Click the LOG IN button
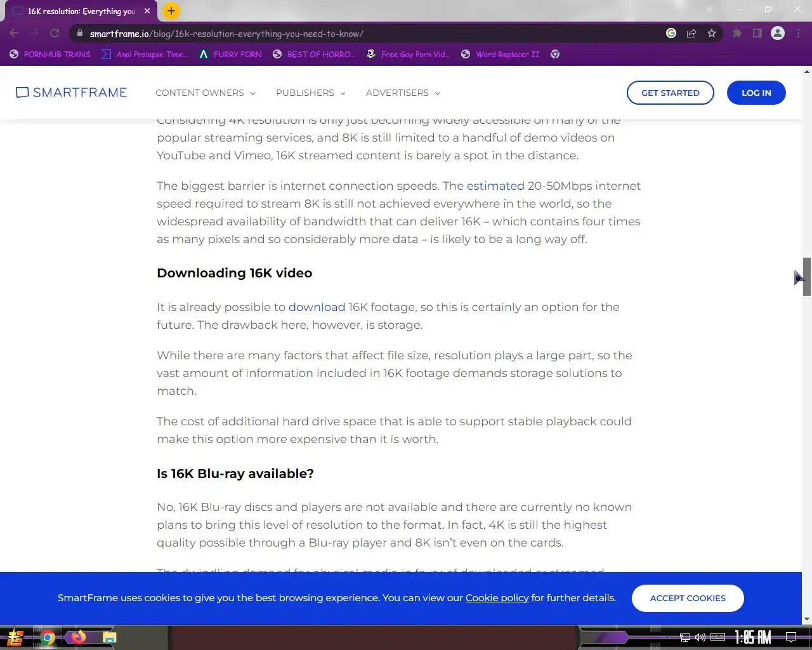This screenshot has width=812, height=650. (x=756, y=93)
